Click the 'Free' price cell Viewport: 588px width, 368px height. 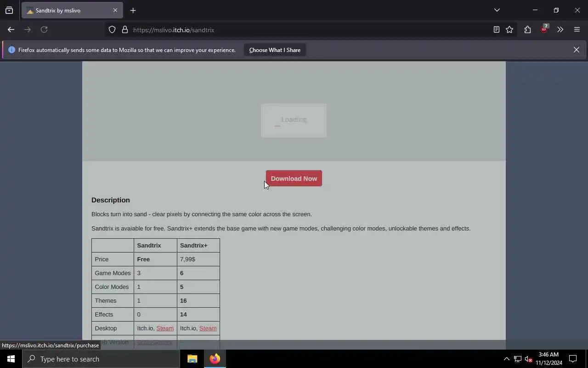point(155,259)
